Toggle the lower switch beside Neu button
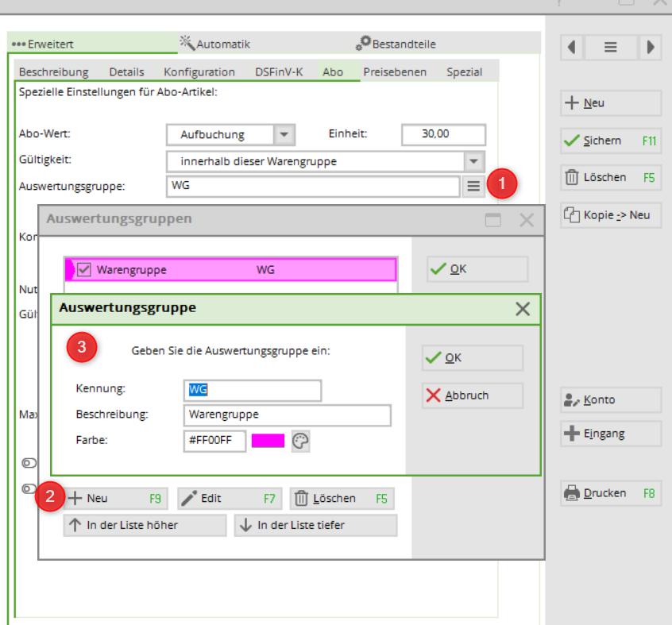672x625 pixels. coord(29,488)
